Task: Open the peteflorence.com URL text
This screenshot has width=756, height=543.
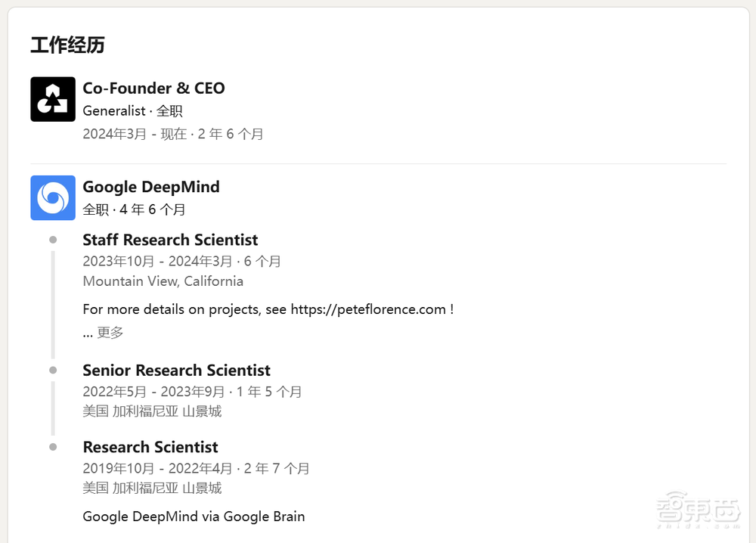Action: [368, 309]
